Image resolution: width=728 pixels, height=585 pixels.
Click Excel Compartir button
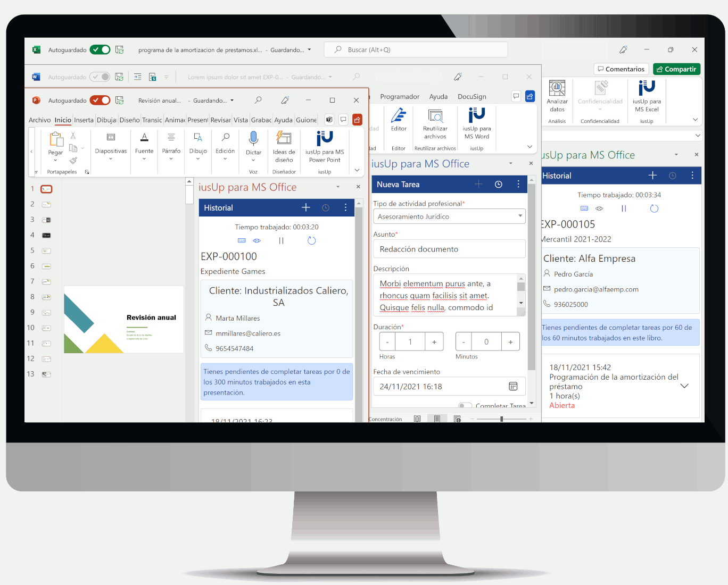[677, 69]
